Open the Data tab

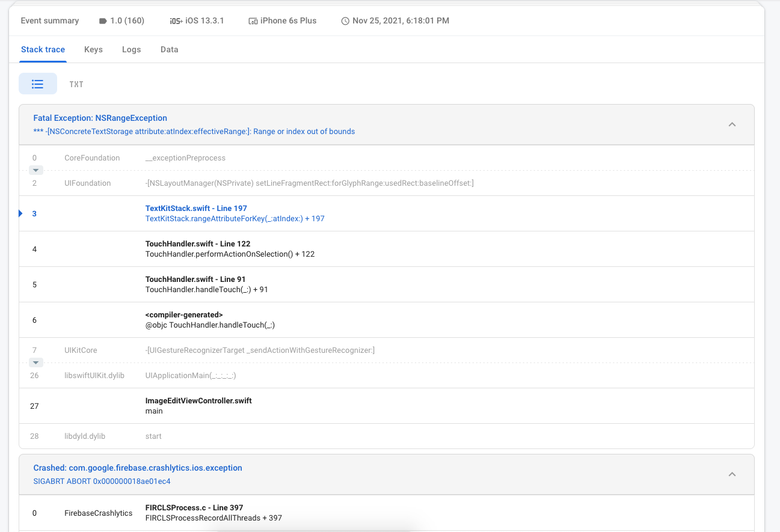pos(170,49)
